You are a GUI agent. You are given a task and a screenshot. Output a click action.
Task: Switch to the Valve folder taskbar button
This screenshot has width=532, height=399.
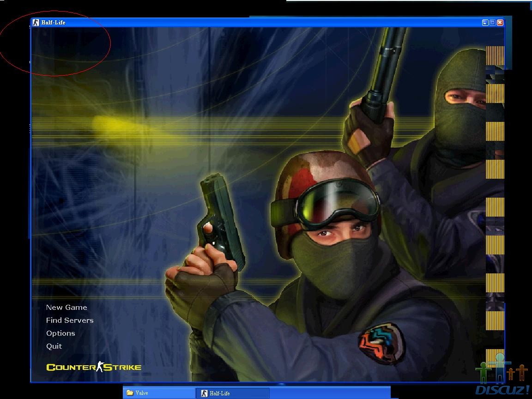point(159,393)
